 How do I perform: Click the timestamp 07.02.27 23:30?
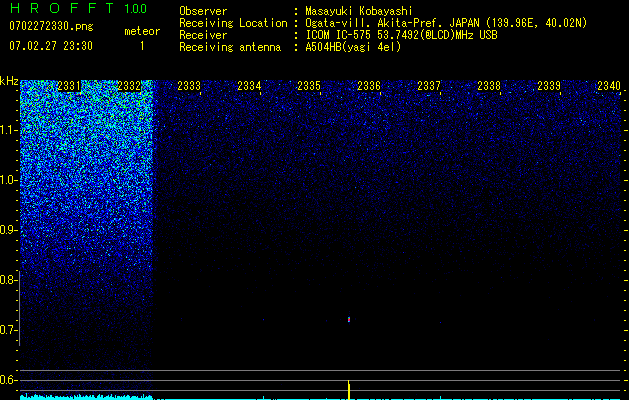point(51,46)
